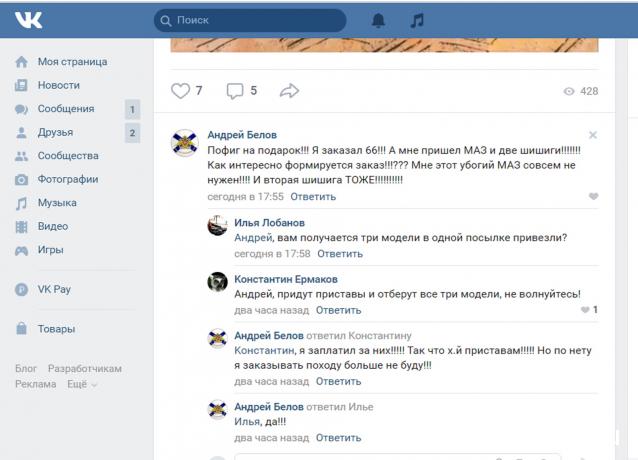
Task: Reply to comment posted сегодня в 17:55
Action: click(313, 197)
